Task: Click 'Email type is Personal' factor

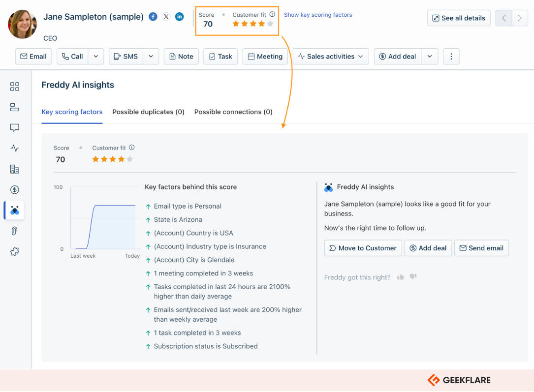Action: [188, 206]
